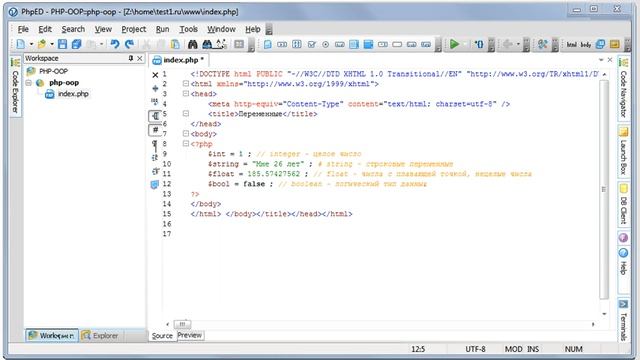Click the editor vertical scrollbar
The height and width of the screenshot is (360, 640).
pos(604,190)
